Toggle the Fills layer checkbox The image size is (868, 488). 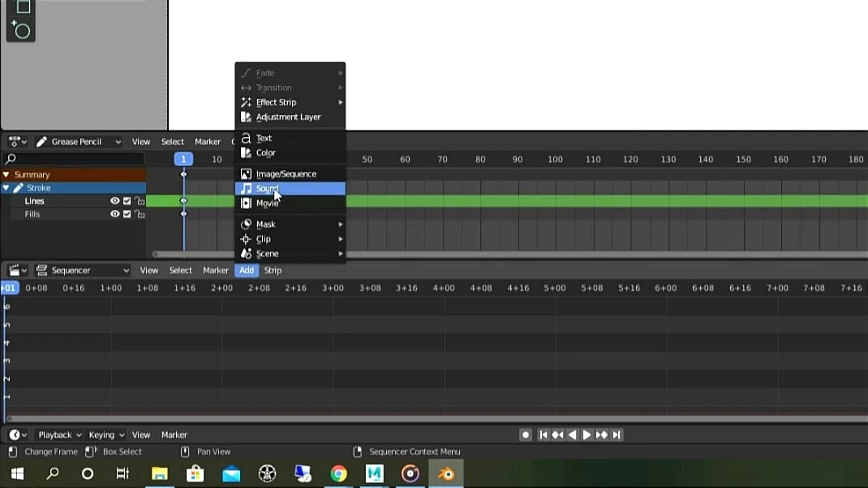click(127, 214)
